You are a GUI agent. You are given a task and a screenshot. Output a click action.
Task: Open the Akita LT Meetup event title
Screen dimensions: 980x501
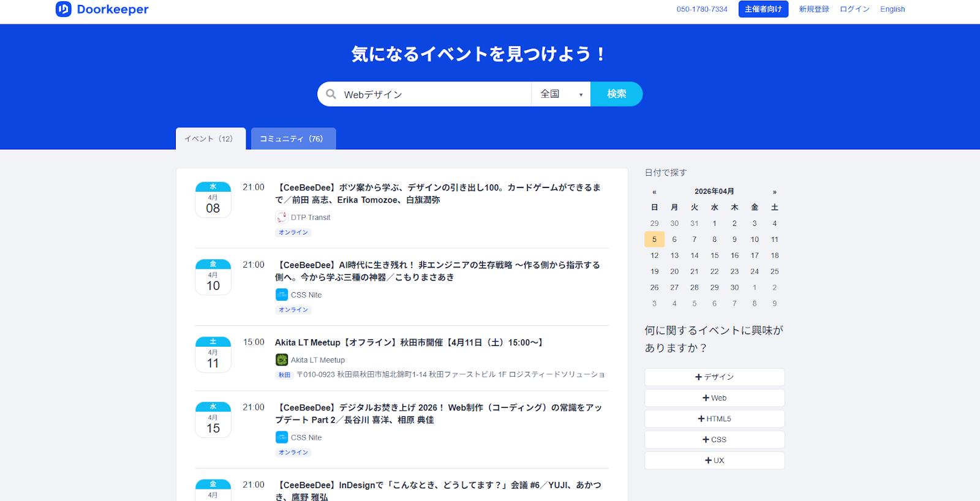pos(409,343)
